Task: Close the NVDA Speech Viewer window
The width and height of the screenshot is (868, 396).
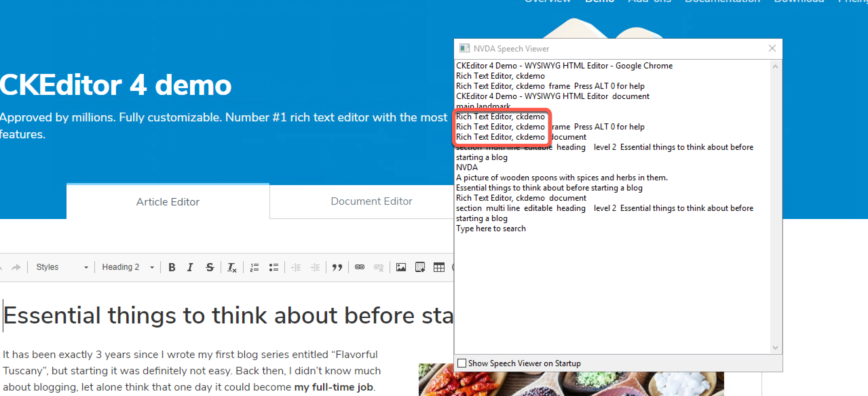Action: click(772, 48)
